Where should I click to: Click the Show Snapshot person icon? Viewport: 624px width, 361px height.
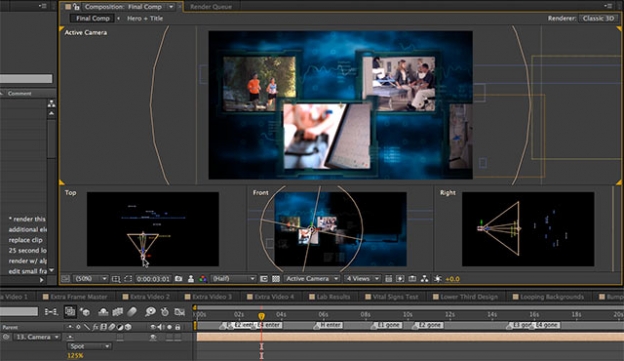pos(191,279)
